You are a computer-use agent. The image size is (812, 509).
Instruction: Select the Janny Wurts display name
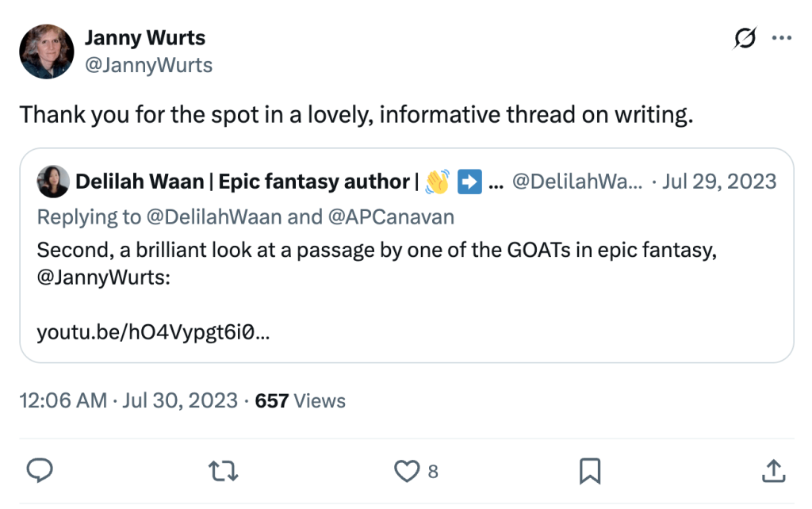[145, 37]
